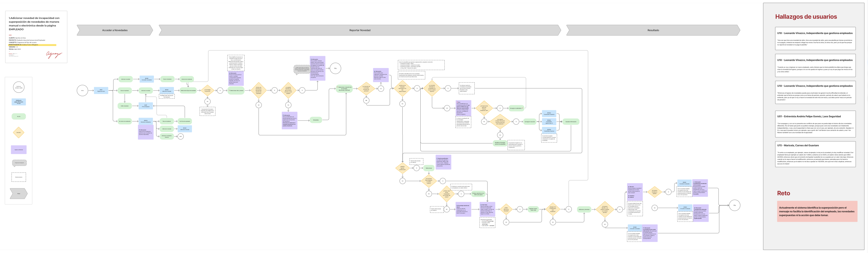868x253 pixels.
Task: Select the dashed "Observaciones" legend box
Action: click(x=19, y=177)
